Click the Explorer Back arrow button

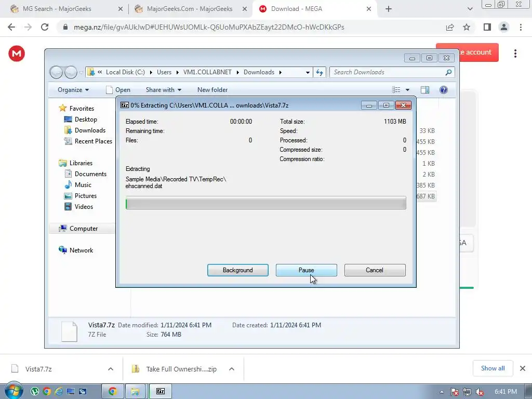click(x=56, y=72)
